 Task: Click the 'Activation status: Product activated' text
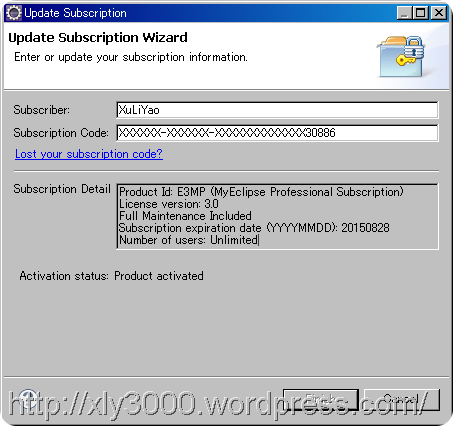point(111,276)
